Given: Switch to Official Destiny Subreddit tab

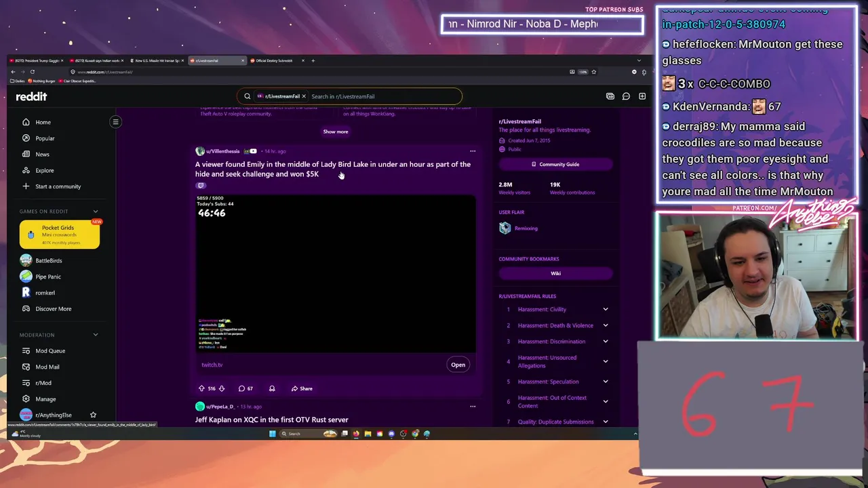Looking at the screenshot, I should point(275,60).
